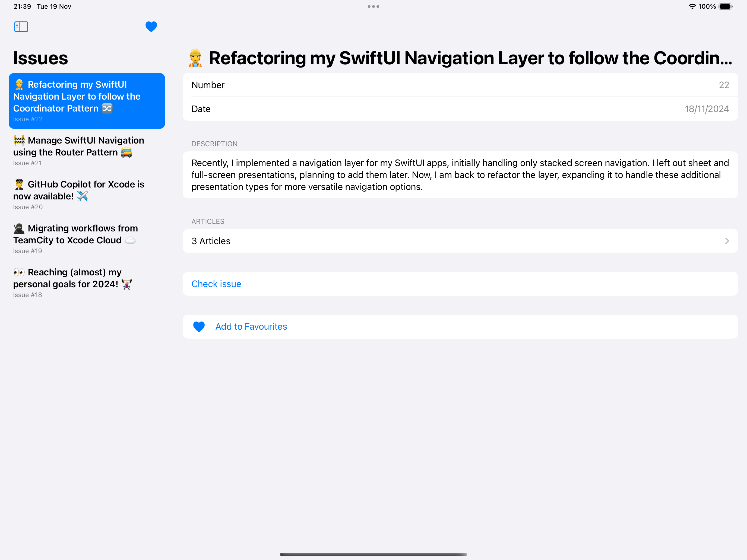
Task: Toggle the sidebar panel icon
Action: [21, 27]
